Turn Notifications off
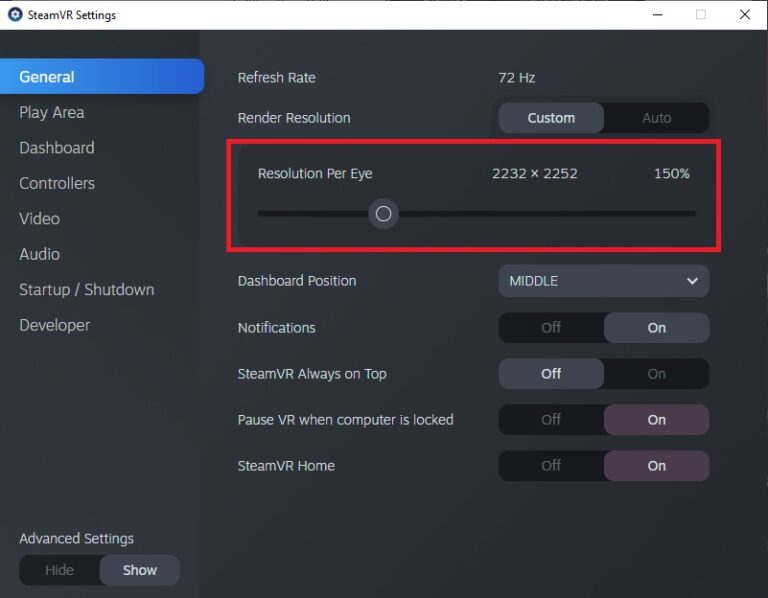The image size is (768, 598). (551, 328)
